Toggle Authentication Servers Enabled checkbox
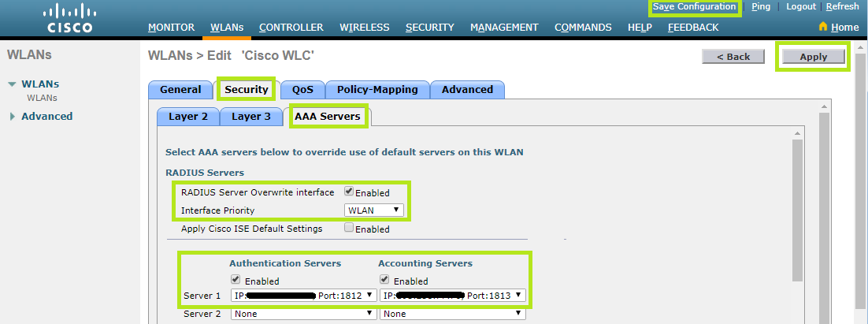The height and width of the screenshot is (324, 868). (x=236, y=280)
